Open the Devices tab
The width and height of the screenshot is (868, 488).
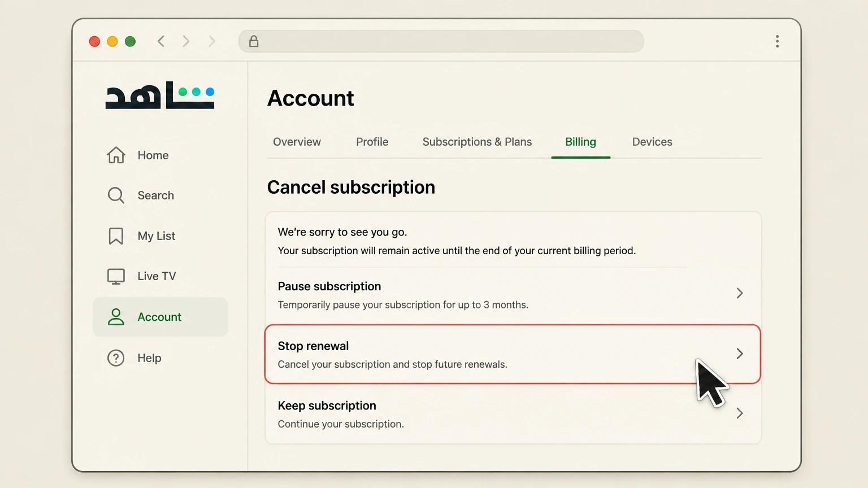(x=652, y=142)
